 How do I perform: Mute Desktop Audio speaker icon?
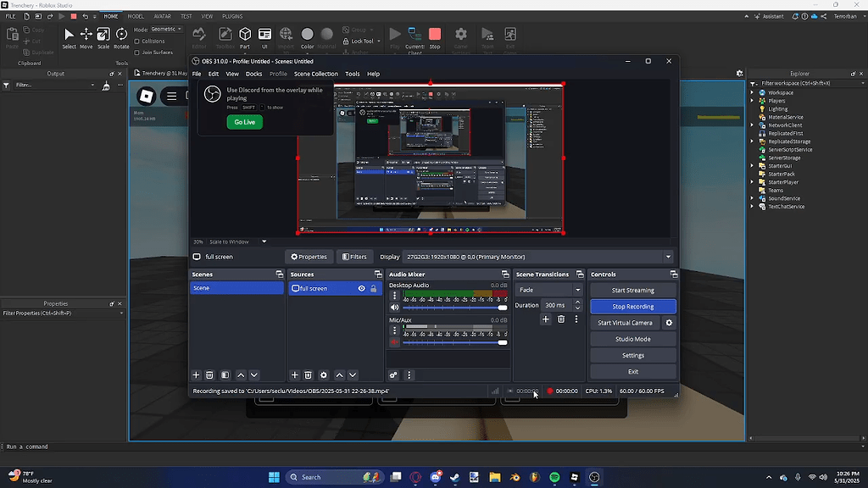[x=395, y=308]
